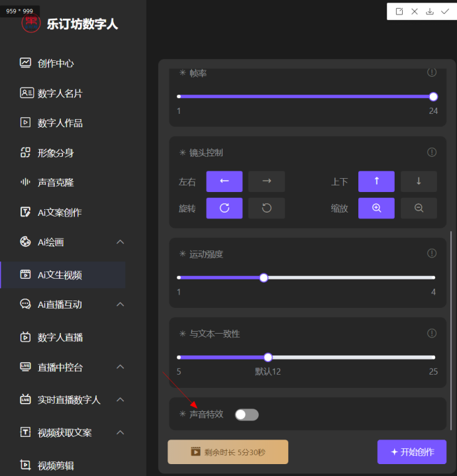457x476 pixels.
Task: Click the 视频获取文案 text icon
Action: pos(25,432)
